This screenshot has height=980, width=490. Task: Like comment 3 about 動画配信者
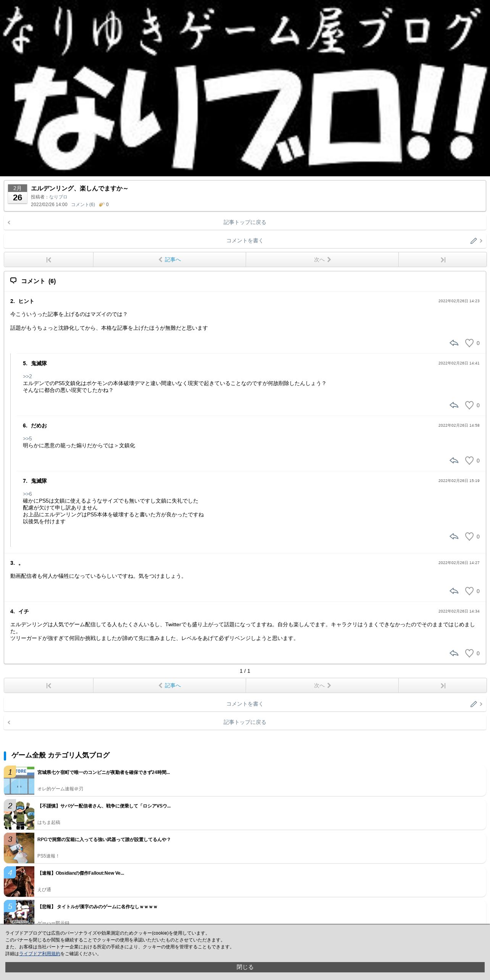tap(469, 591)
